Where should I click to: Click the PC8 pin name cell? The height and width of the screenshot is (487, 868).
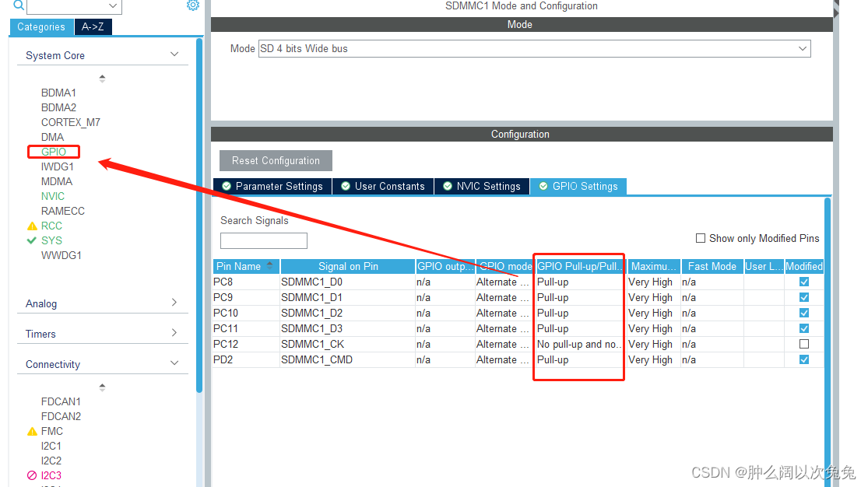tap(246, 282)
